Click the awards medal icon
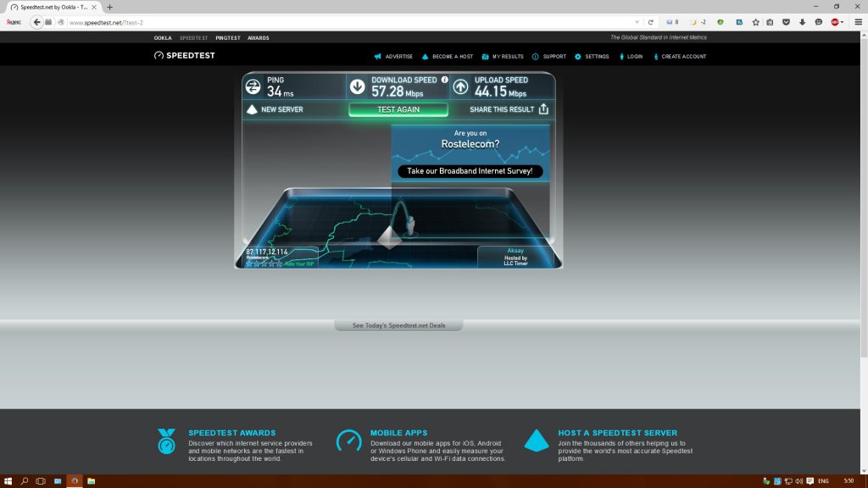 166,441
